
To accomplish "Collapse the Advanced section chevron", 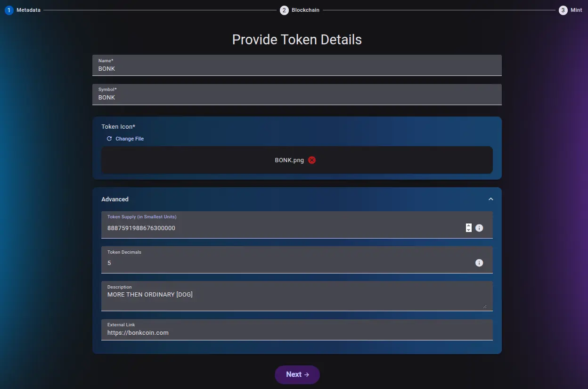I will (x=490, y=199).
